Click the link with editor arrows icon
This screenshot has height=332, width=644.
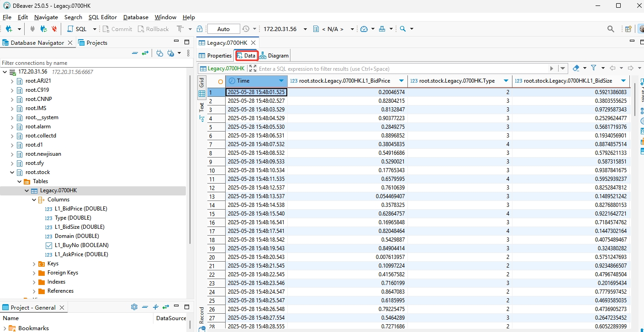[145, 53]
